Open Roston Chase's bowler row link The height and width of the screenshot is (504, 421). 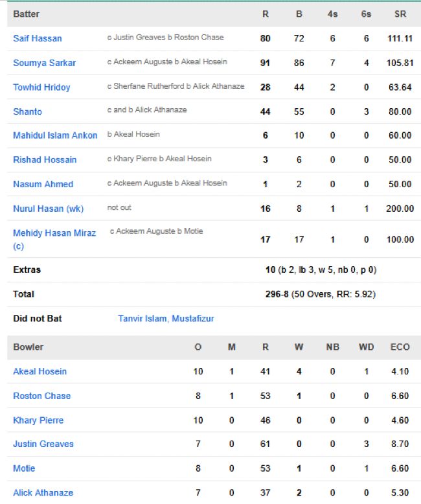pos(41,396)
